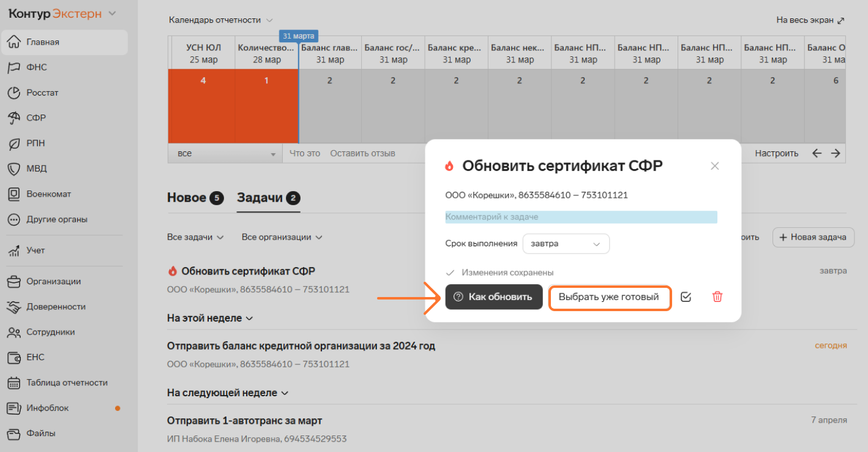Screen dimensions: 868x452
Task: Click the ЕНС wallet icon
Action: [x=14, y=357]
